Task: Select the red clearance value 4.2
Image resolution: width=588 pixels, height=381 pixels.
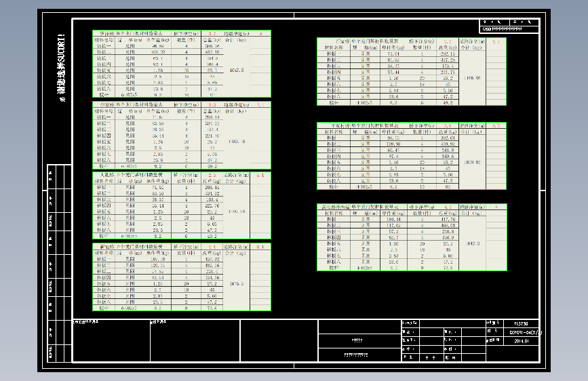Action: pos(448,207)
